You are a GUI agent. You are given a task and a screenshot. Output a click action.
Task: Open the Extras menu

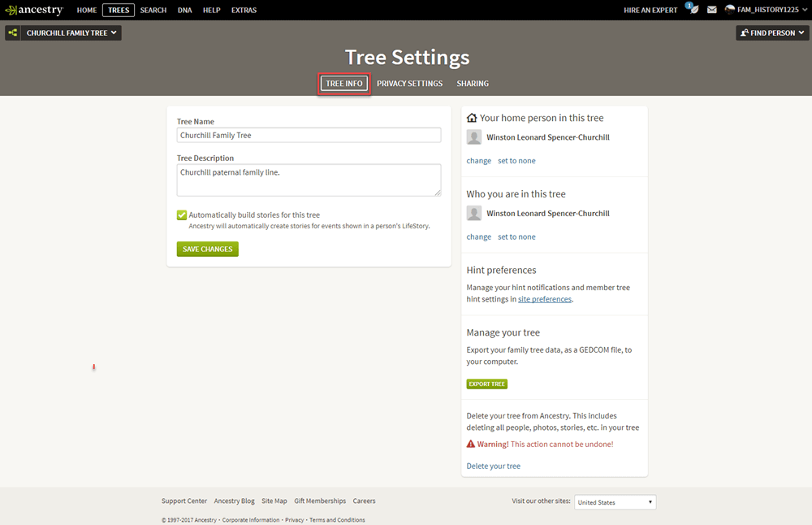tap(244, 10)
